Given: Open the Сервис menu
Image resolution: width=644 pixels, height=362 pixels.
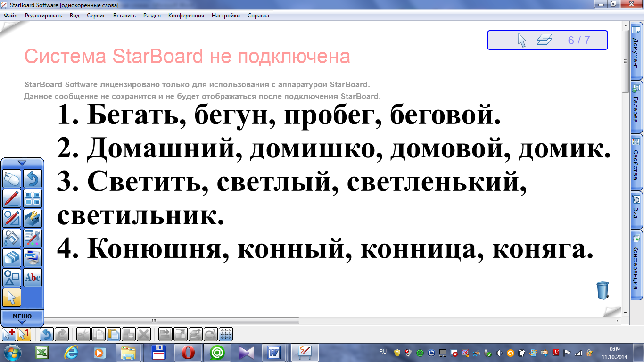Looking at the screenshot, I should [x=96, y=16].
